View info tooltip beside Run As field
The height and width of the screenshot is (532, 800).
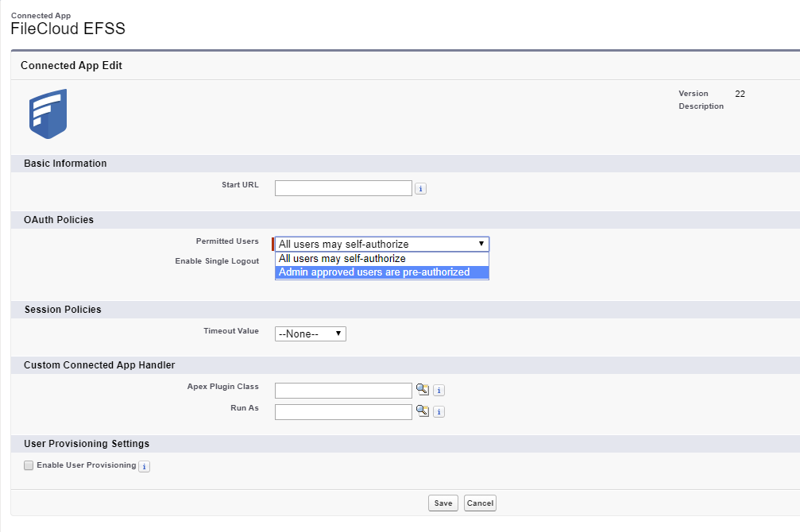tap(438, 411)
